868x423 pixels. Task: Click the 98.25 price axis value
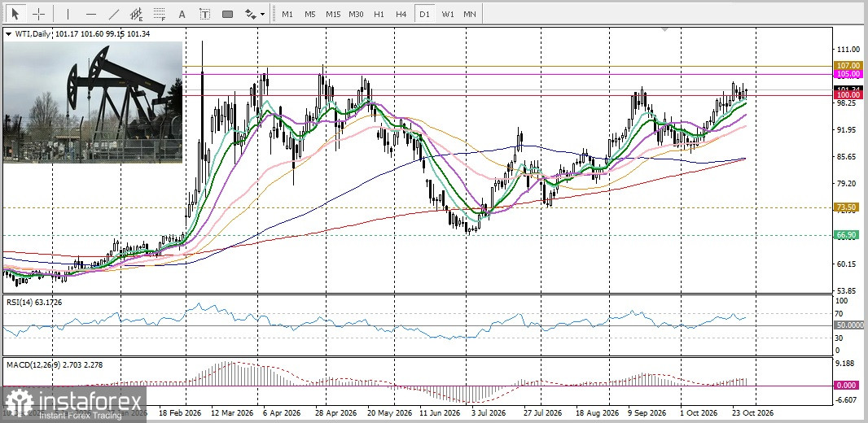click(x=848, y=102)
